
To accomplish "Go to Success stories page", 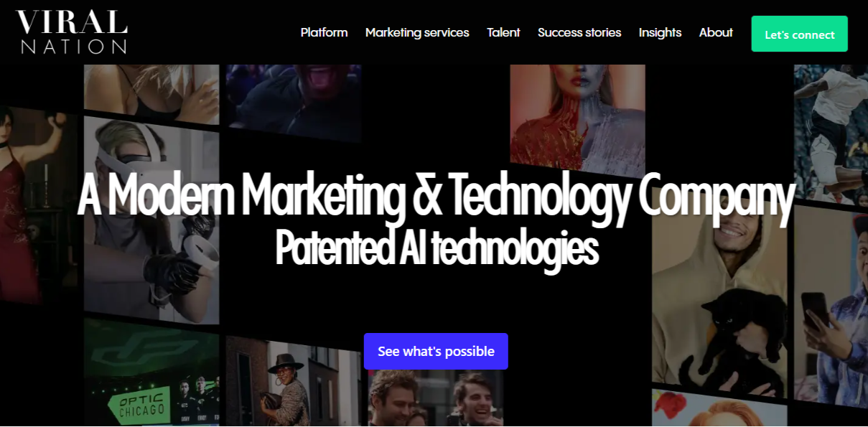I will coord(579,32).
